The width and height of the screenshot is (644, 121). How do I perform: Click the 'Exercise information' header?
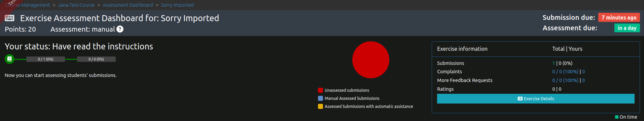tap(462, 49)
